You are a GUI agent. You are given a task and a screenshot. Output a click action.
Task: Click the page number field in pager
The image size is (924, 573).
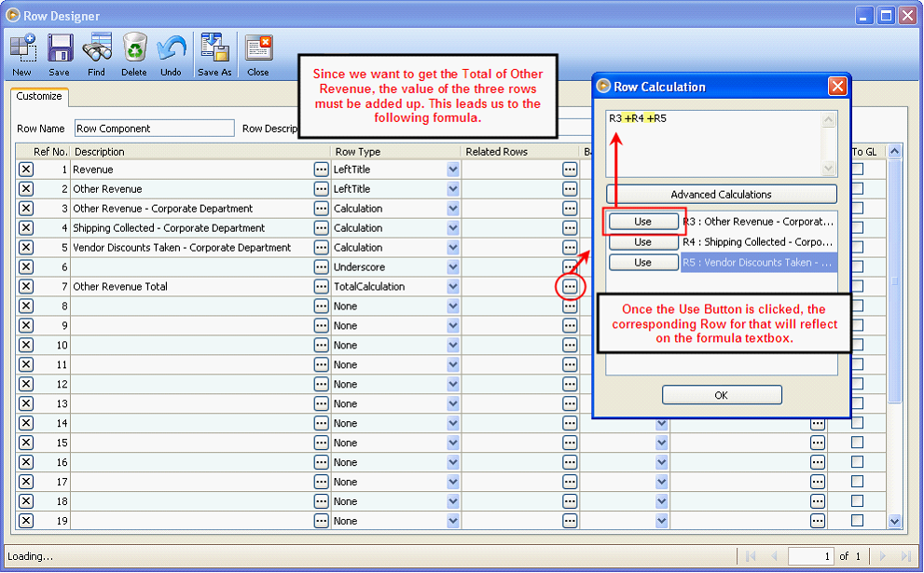click(810, 556)
